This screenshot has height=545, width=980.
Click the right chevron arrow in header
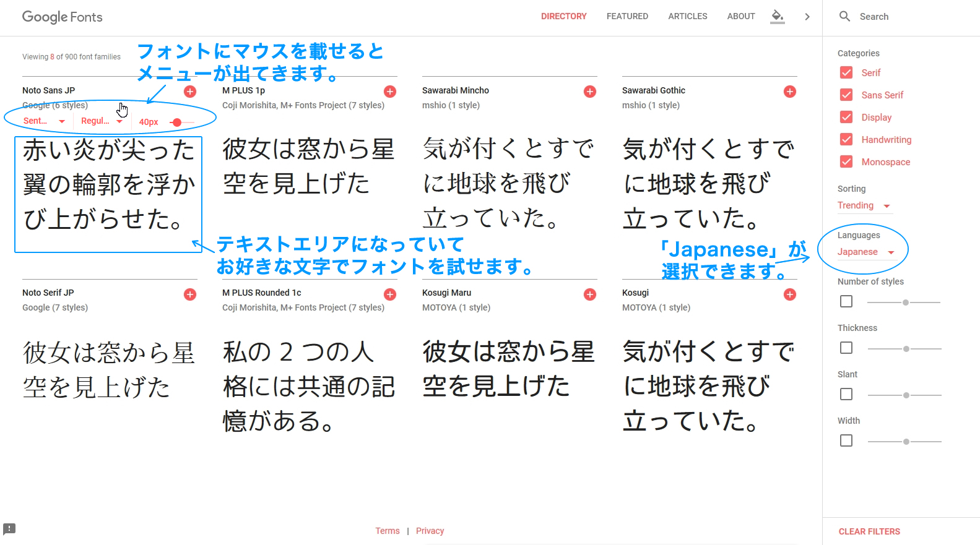(x=807, y=17)
